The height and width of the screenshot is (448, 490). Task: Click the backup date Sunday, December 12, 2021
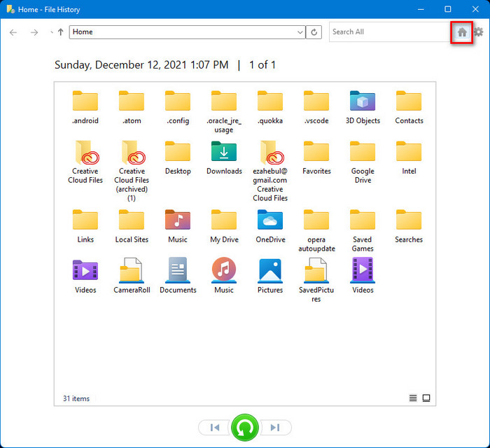click(x=141, y=65)
